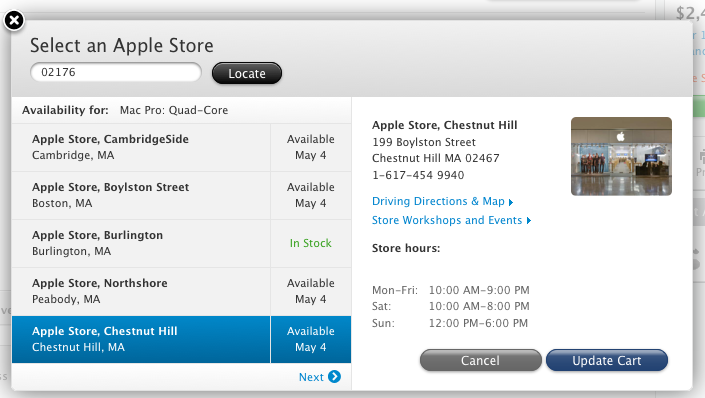Click the Store hours: label
This screenshot has height=398, width=705.
click(x=406, y=248)
